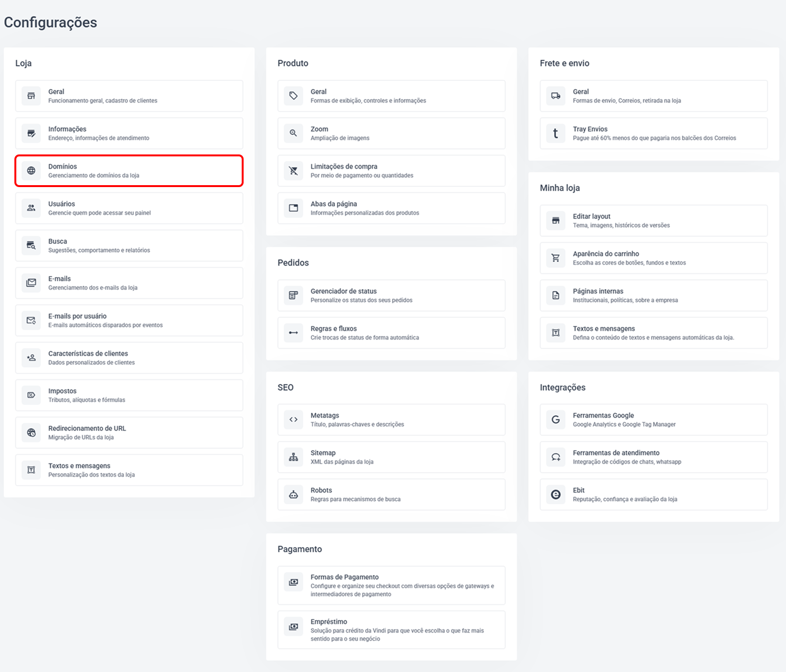Click the icon beside Loja Textos e mensagens
The width and height of the screenshot is (786, 672).
31,470
